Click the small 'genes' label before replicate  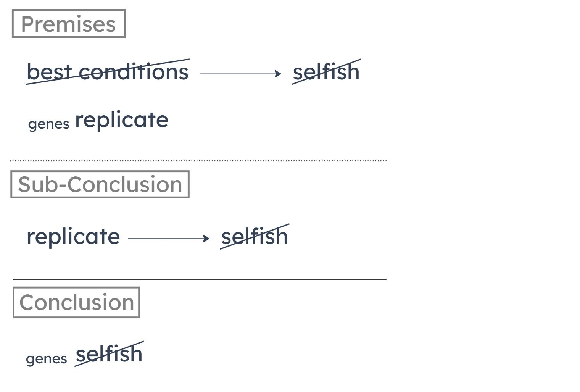pos(49,124)
